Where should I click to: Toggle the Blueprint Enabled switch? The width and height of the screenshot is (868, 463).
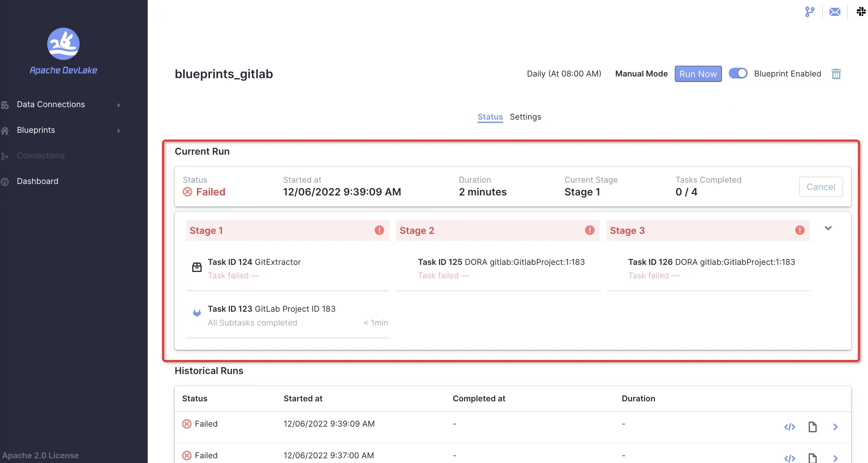coord(738,73)
